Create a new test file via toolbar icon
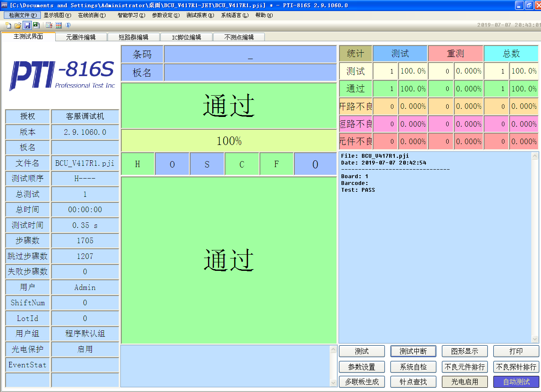Viewport: 541px width, 392px height. click(8, 26)
